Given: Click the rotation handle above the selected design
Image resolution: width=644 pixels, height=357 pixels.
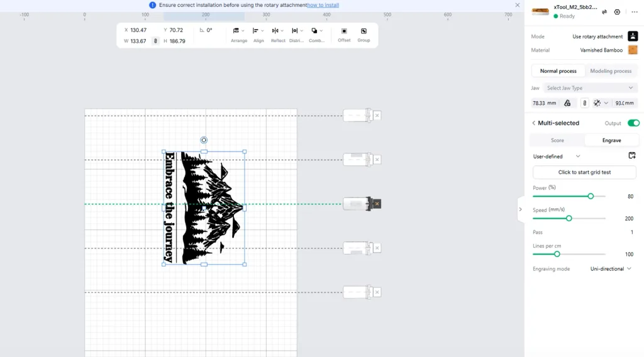Looking at the screenshot, I should point(204,140).
